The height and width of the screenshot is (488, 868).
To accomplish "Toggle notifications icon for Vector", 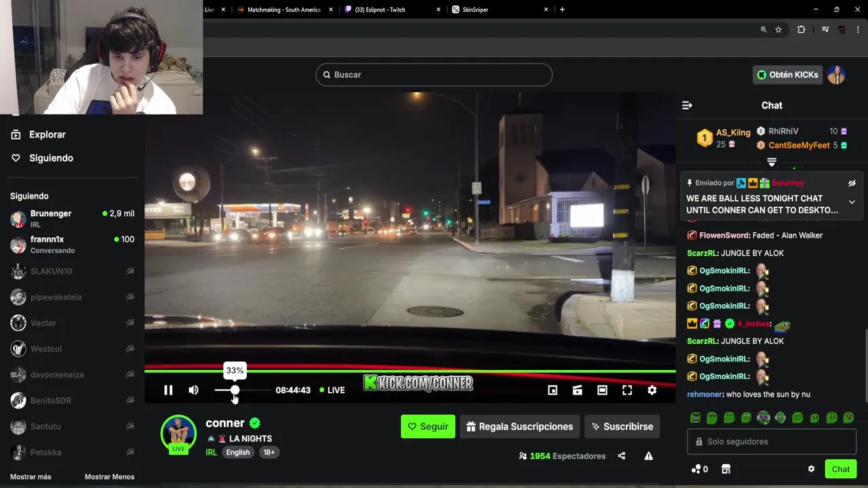I will pyautogui.click(x=130, y=323).
